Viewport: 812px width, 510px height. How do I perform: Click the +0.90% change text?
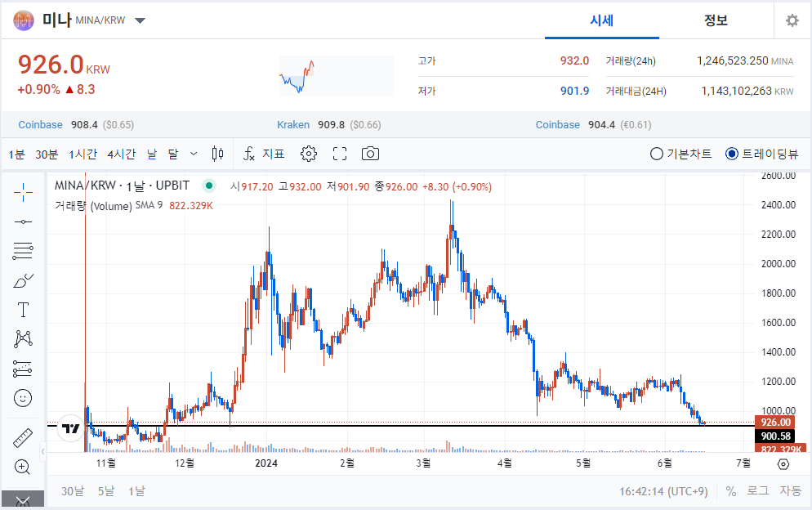(x=39, y=89)
